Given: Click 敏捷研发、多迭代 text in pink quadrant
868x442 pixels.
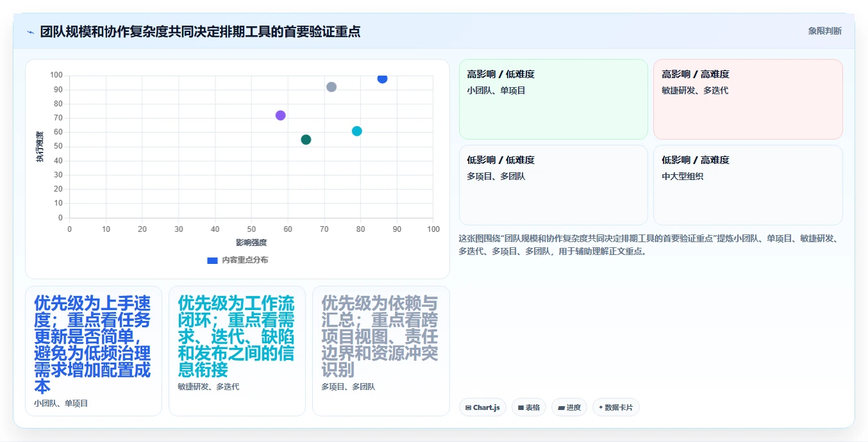Looking at the screenshot, I should (695, 90).
